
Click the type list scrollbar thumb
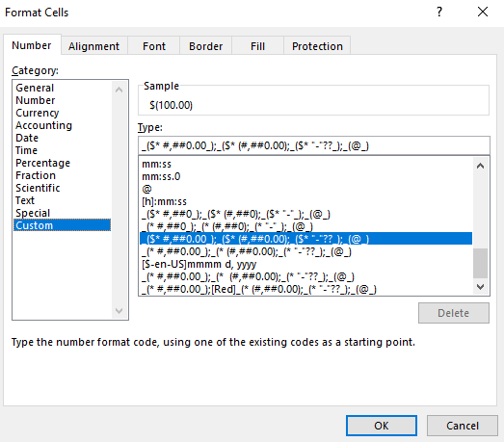click(481, 263)
